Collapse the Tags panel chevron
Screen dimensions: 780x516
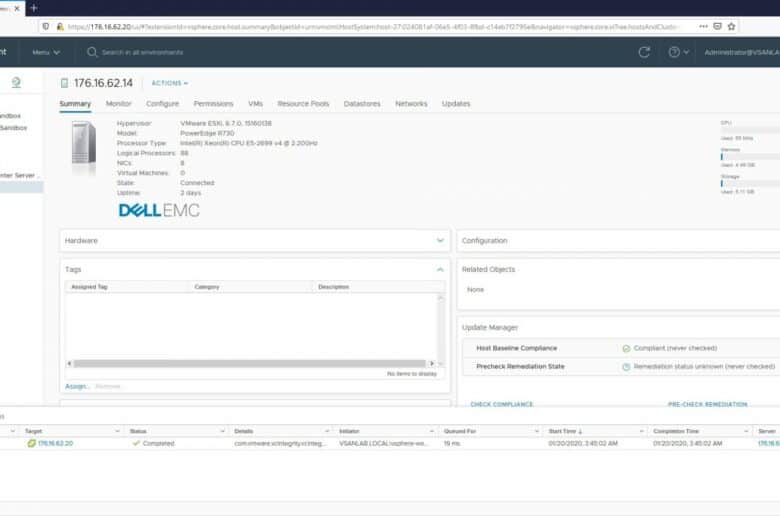coord(440,269)
